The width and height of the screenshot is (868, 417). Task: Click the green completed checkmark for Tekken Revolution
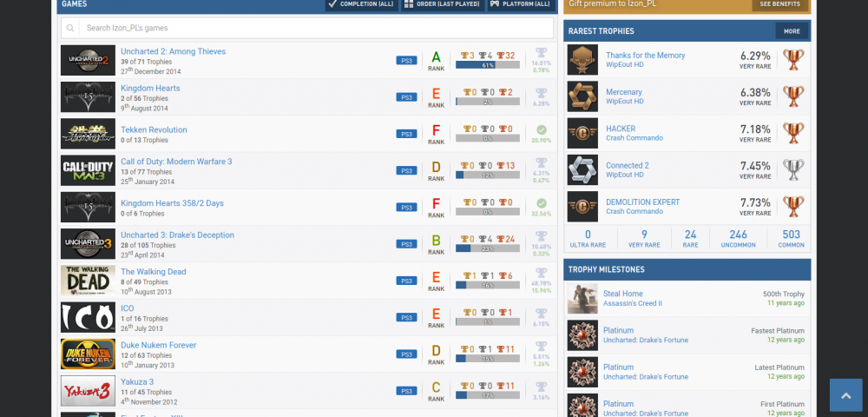[542, 129]
